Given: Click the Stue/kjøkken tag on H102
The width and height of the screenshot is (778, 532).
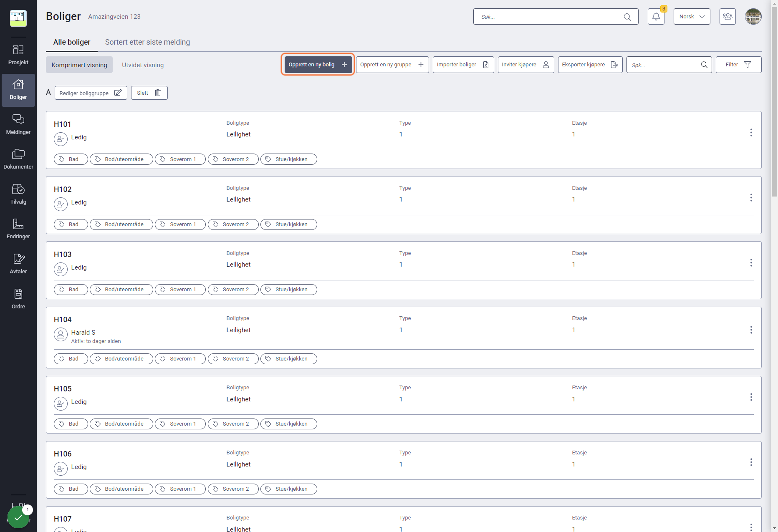Looking at the screenshot, I should 288,224.
